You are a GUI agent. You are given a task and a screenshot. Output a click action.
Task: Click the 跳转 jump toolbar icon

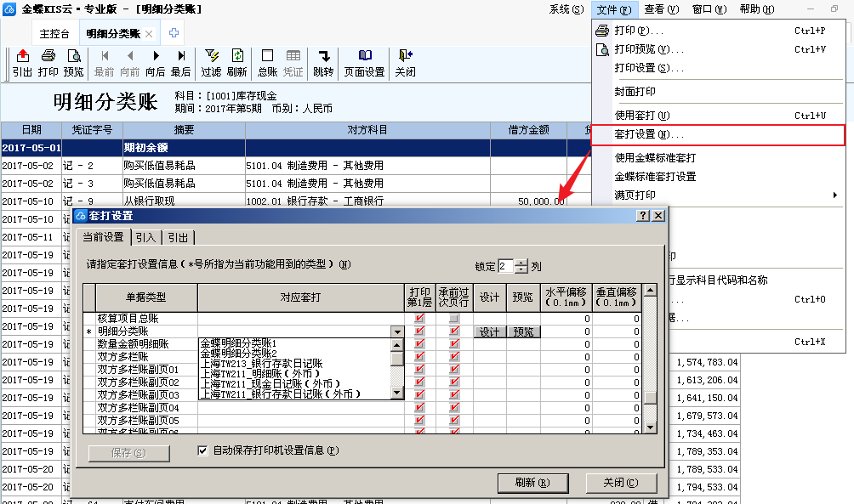[323, 63]
